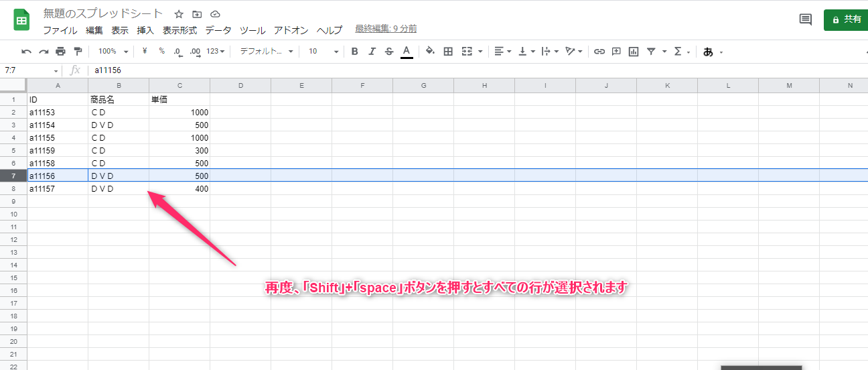Open the functions sigma menu
Viewport: 868px width, 370px height.
pos(681,52)
